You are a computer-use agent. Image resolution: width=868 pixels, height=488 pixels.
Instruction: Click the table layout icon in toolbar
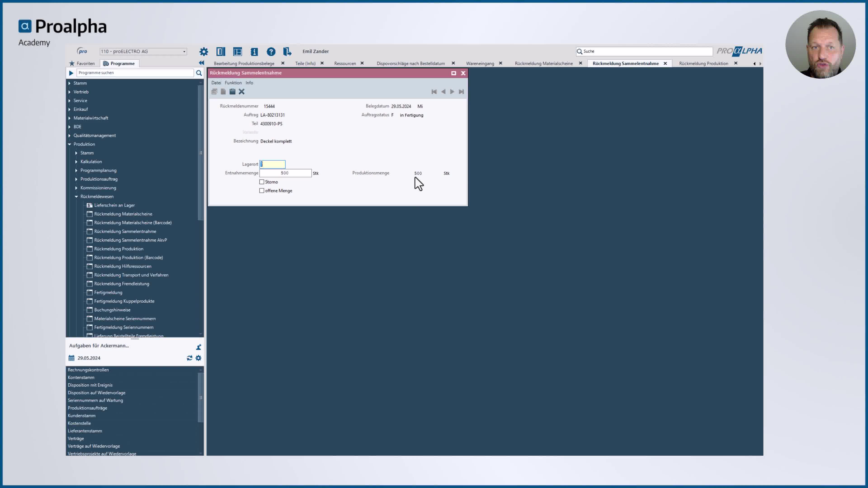tap(238, 52)
